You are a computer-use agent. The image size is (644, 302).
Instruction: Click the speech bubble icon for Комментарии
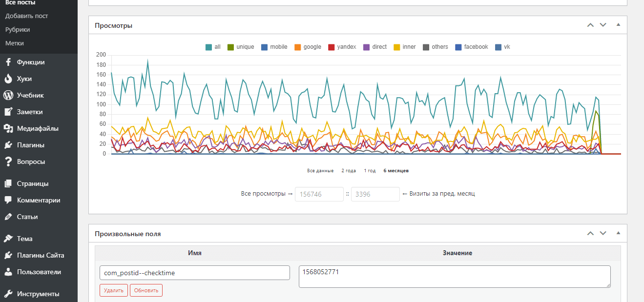coord(8,201)
